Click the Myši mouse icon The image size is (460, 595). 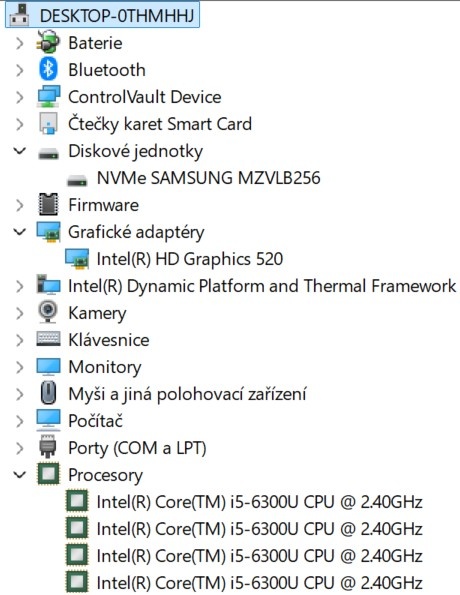click(48, 393)
